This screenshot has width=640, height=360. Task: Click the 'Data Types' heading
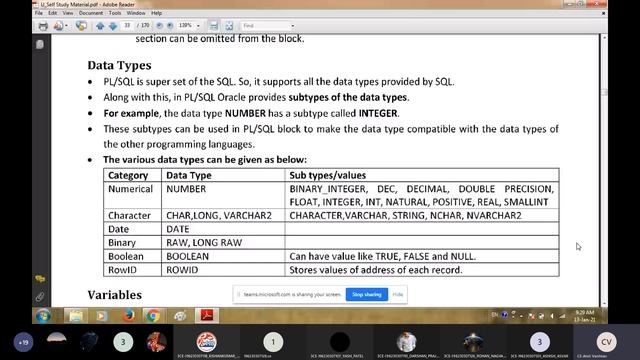point(119,65)
